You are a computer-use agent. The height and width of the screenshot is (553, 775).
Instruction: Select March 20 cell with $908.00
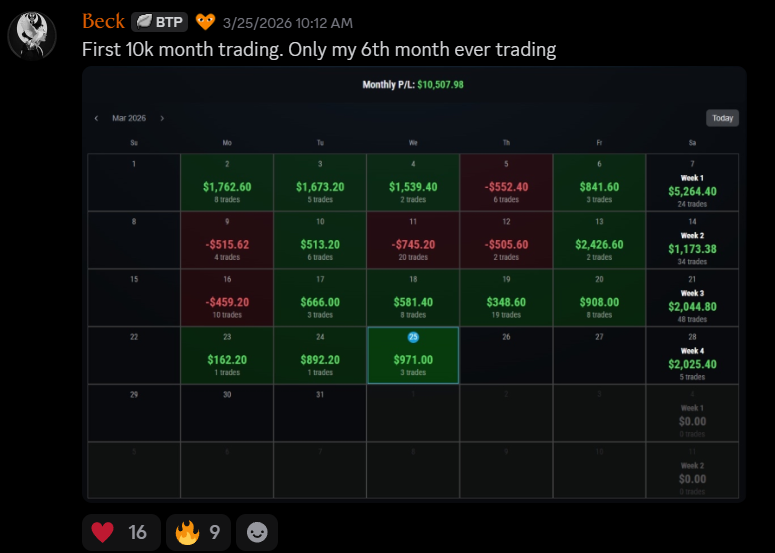click(599, 298)
